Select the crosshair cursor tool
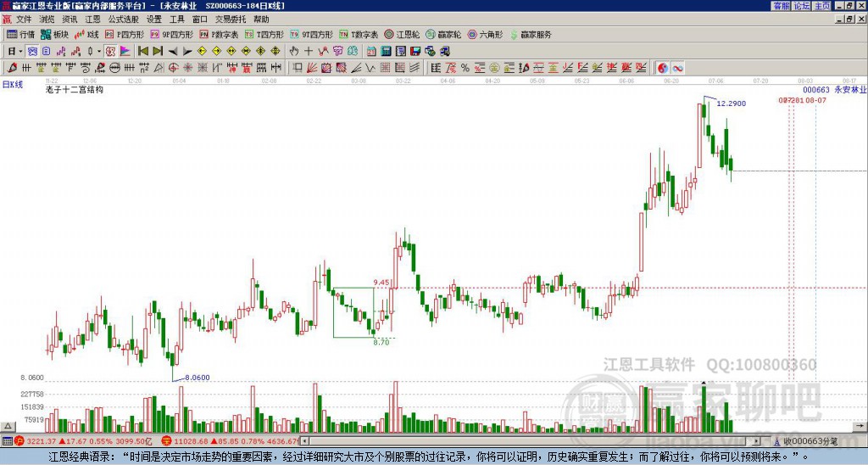Viewport: 868px width, 465px height. (x=309, y=52)
